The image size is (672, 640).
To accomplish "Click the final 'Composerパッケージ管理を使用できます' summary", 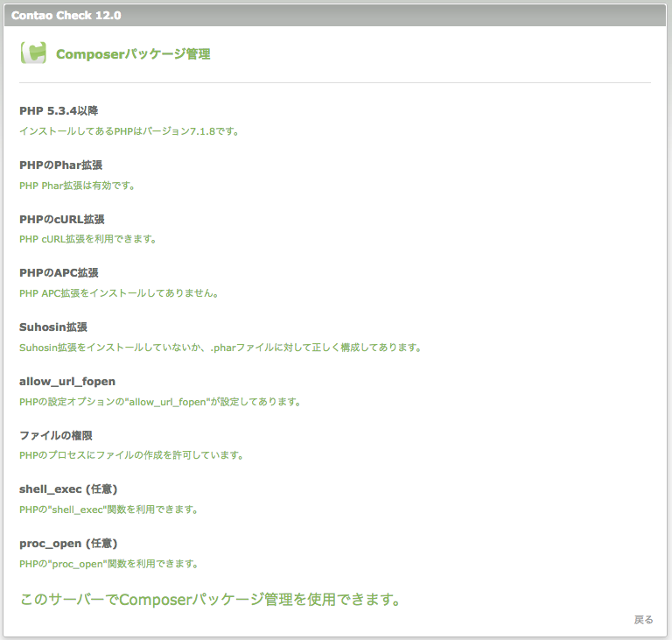I will (210, 599).
